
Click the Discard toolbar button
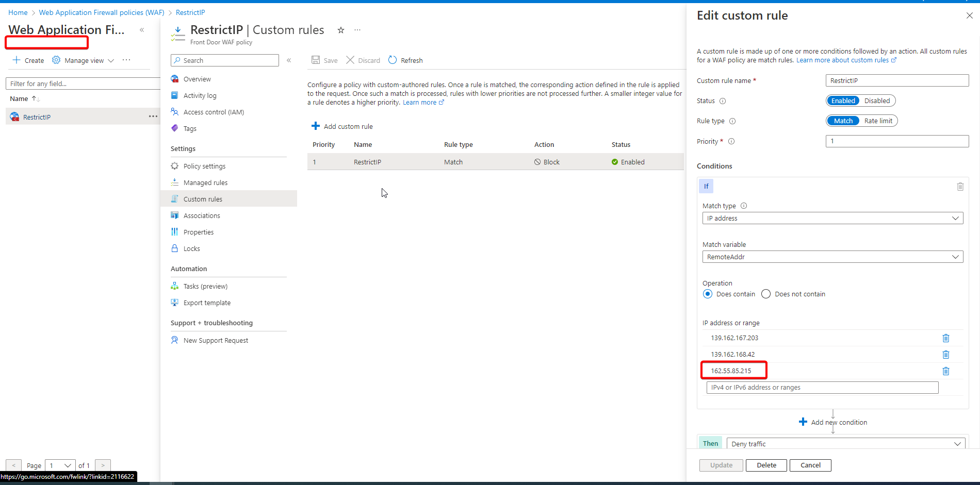(x=363, y=60)
